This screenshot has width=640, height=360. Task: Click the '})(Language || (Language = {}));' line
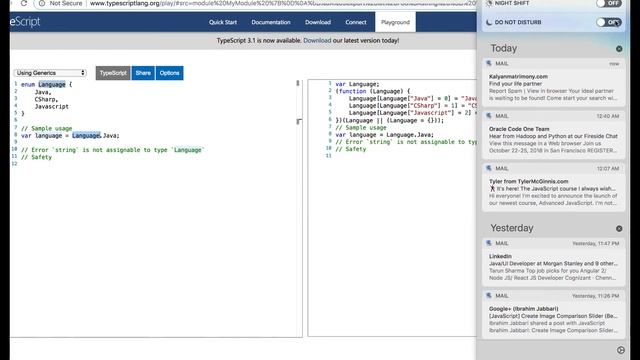[389, 120]
